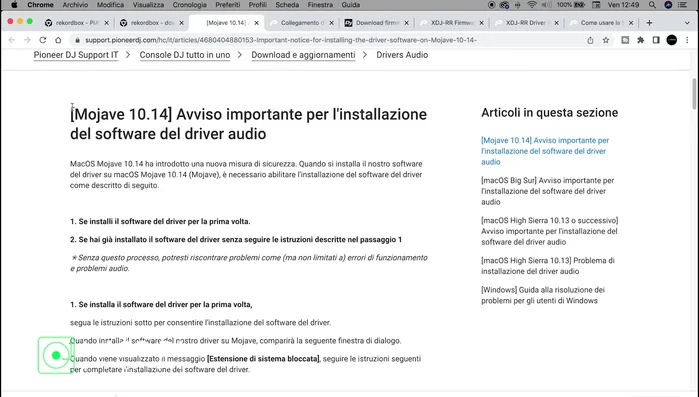699x397 pixels.
Task: Open a new browser tab
Action: pyautogui.click(x=649, y=23)
